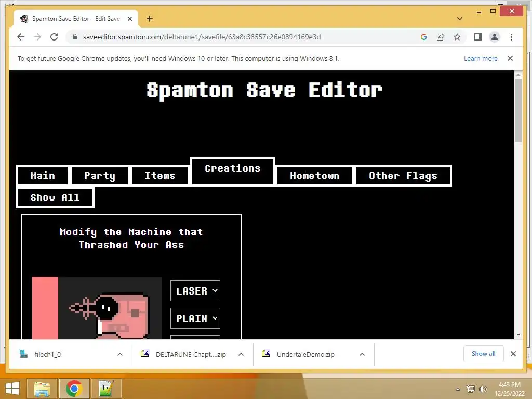Open the LASER dropdown
532x399 pixels.
[x=195, y=291]
